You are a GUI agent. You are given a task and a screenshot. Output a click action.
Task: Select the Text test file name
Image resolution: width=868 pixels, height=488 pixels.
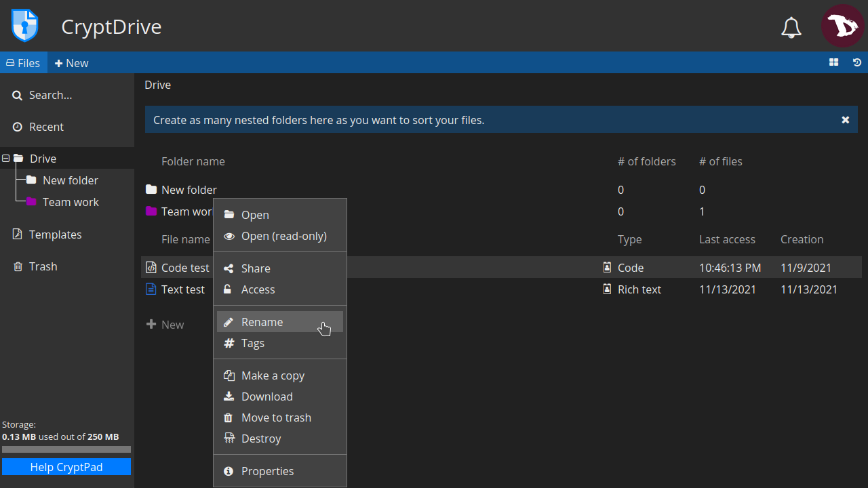pyautogui.click(x=183, y=289)
